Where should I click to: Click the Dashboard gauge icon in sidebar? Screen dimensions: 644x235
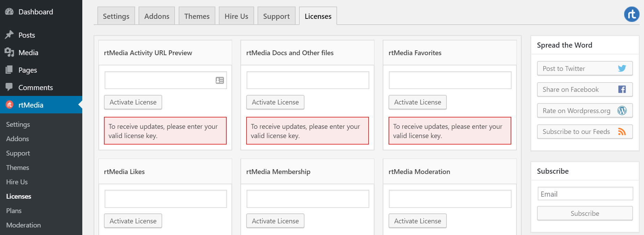click(9, 12)
